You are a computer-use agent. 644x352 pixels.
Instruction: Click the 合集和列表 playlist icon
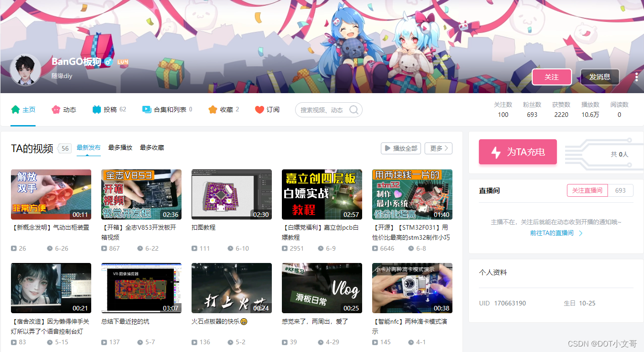click(147, 110)
